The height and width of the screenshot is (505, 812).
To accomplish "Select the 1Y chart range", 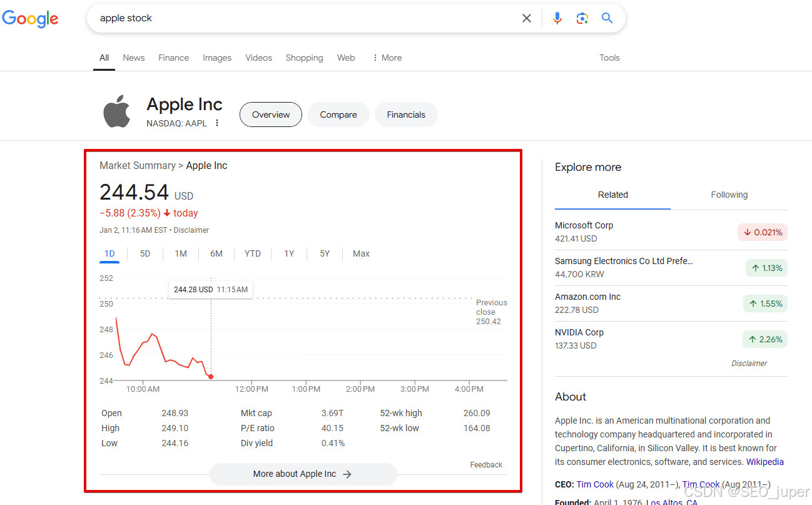I will [289, 253].
